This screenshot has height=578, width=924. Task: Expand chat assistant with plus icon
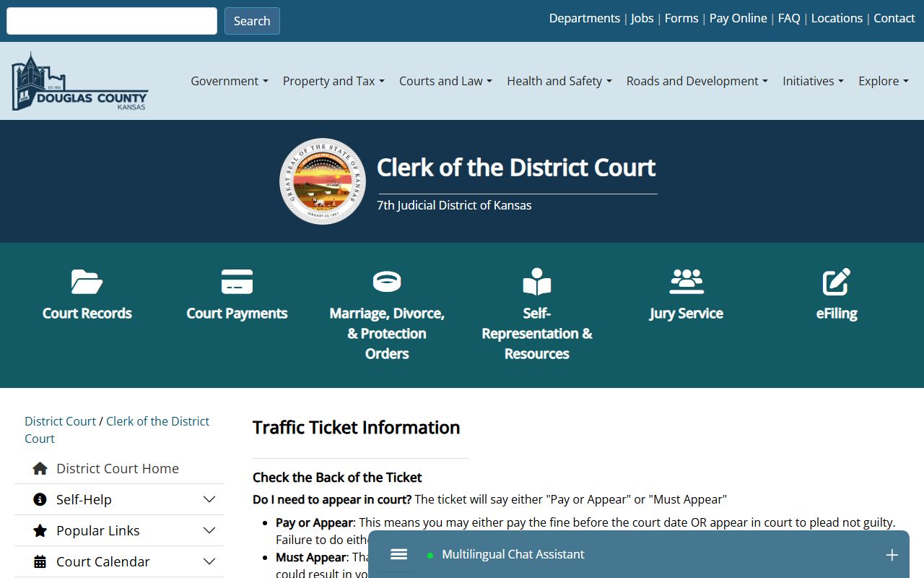[892, 555]
